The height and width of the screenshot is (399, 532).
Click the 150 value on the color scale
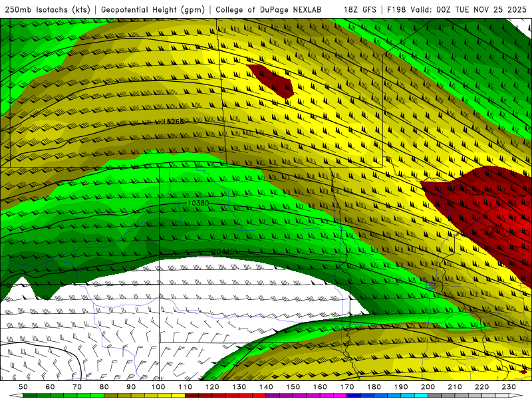[293, 387]
